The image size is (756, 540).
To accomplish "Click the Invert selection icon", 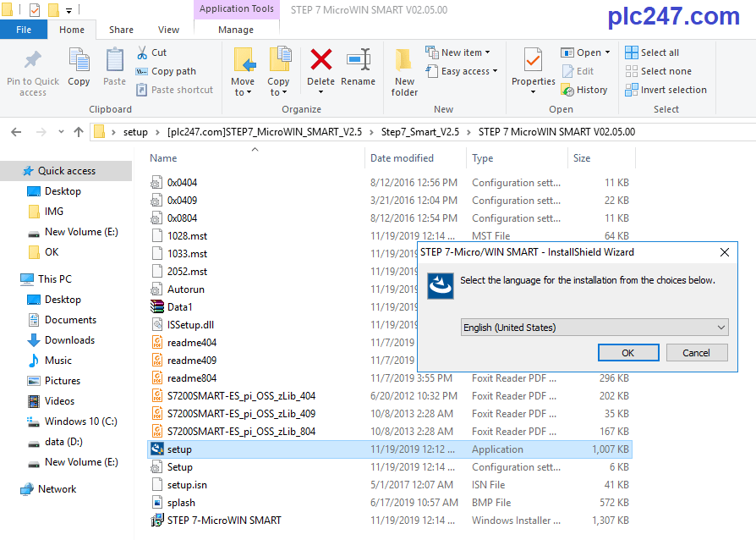I will tap(631, 90).
